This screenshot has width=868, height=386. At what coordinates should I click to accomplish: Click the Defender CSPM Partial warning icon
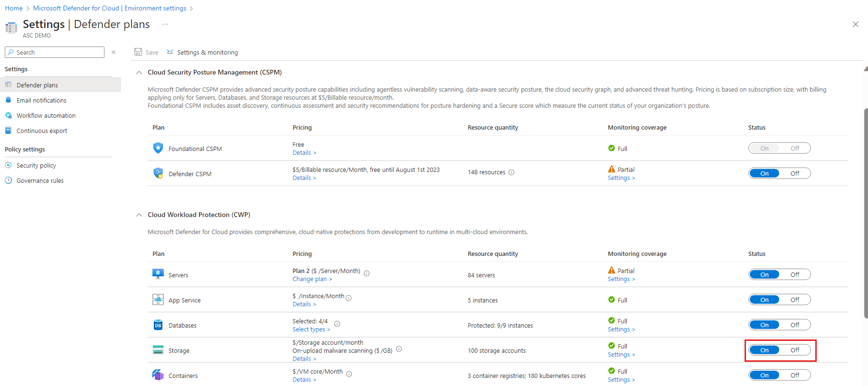612,169
